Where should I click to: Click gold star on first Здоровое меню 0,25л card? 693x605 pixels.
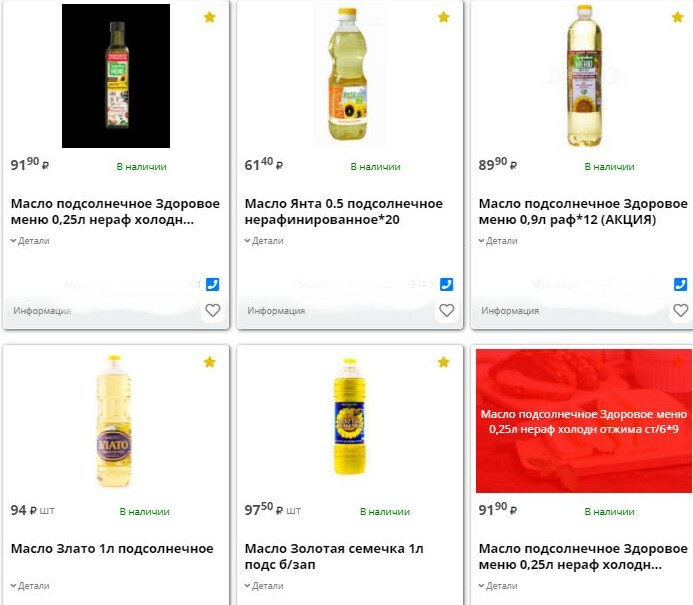tap(209, 17)
